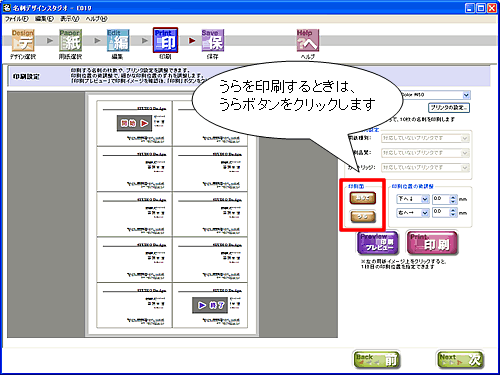Click the vertical offset mm input field
Viewport: 500px width, 375px height.
pyautogui.click(x=441, y=199)
